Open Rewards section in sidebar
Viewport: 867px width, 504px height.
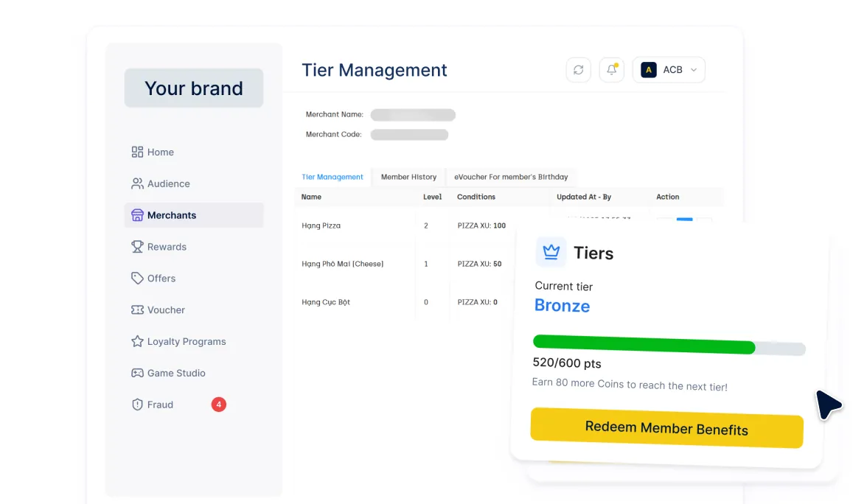193,246
